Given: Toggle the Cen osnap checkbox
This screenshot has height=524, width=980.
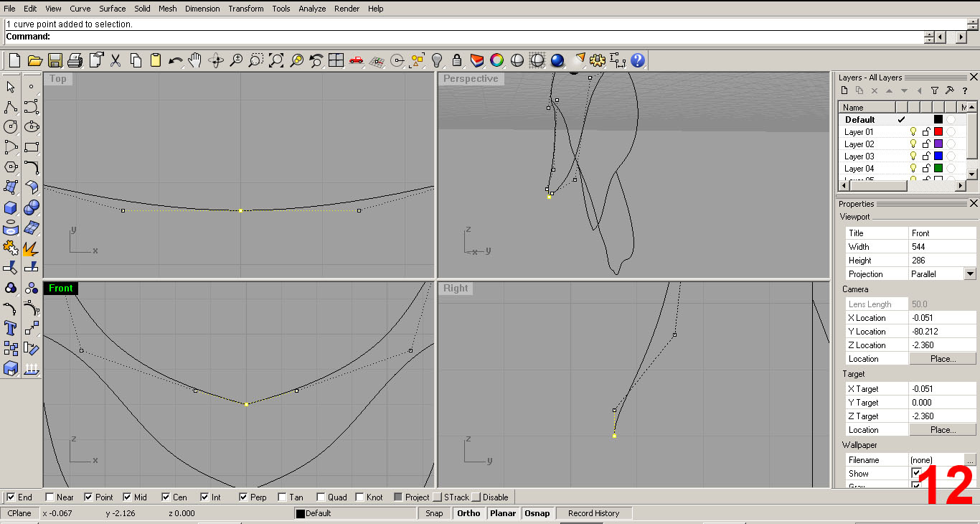Looking at the screenshot, I should pyautogui.click(x=166, y=497).
